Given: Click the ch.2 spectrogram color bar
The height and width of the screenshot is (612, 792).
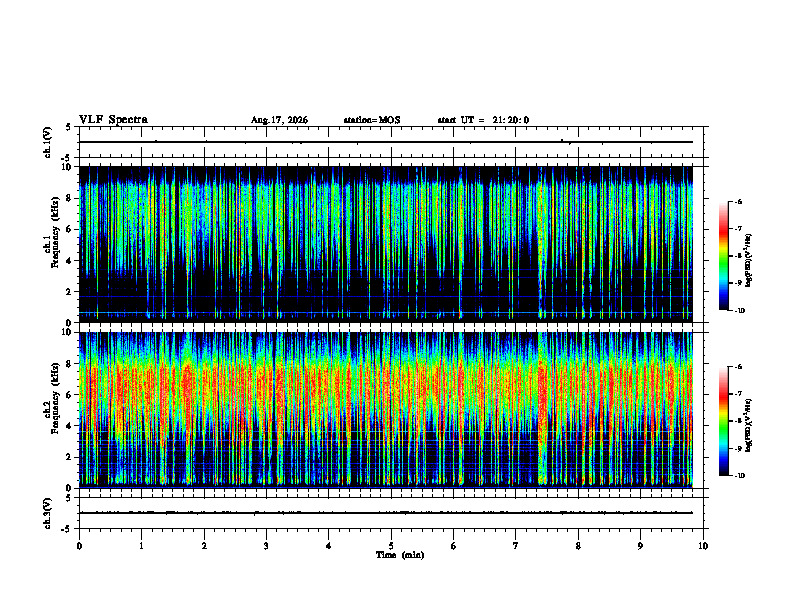Looking at the screenshot, I should click(723, 421).
